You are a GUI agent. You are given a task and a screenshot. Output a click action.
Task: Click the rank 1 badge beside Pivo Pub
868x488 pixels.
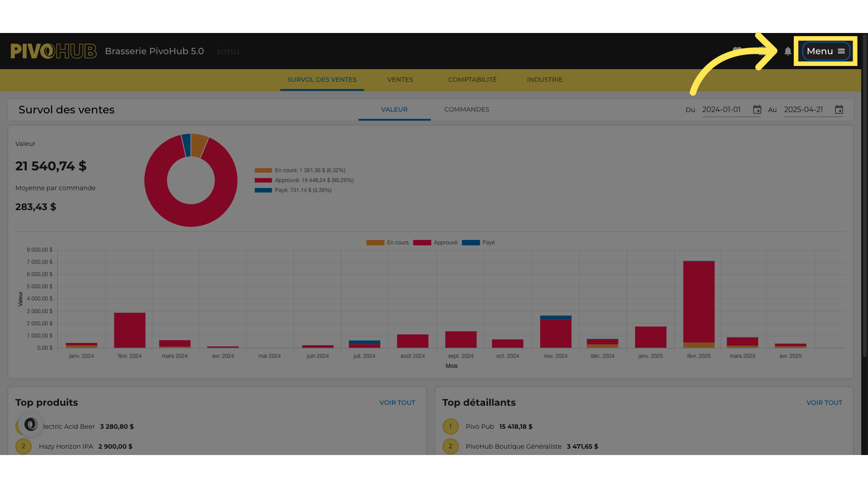tap(450, 427)
